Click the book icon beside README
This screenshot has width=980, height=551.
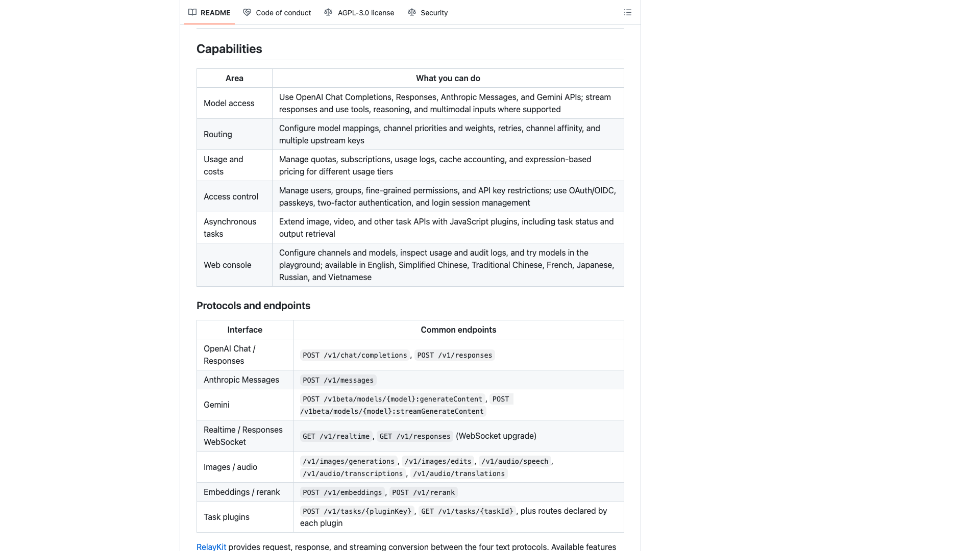[192, 12]
